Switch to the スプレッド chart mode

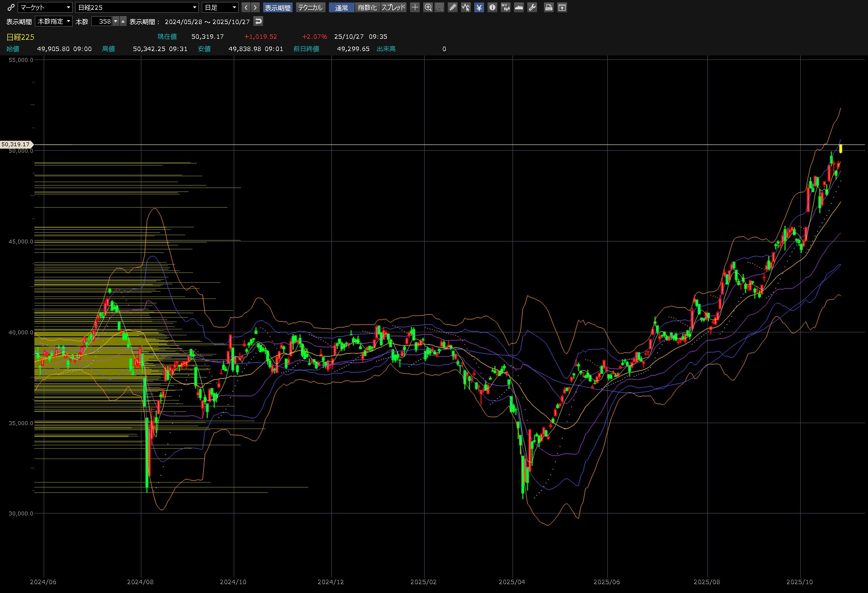(394, 7)
